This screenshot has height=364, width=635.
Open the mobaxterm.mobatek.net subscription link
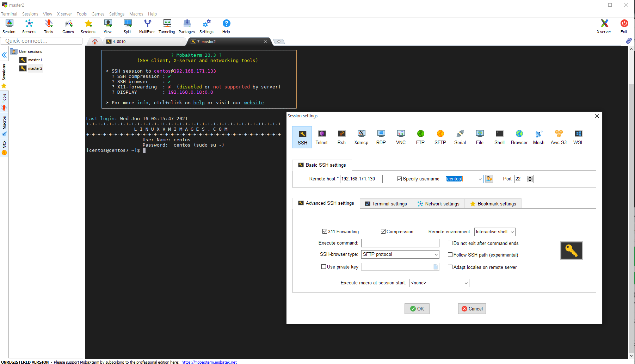209,362
